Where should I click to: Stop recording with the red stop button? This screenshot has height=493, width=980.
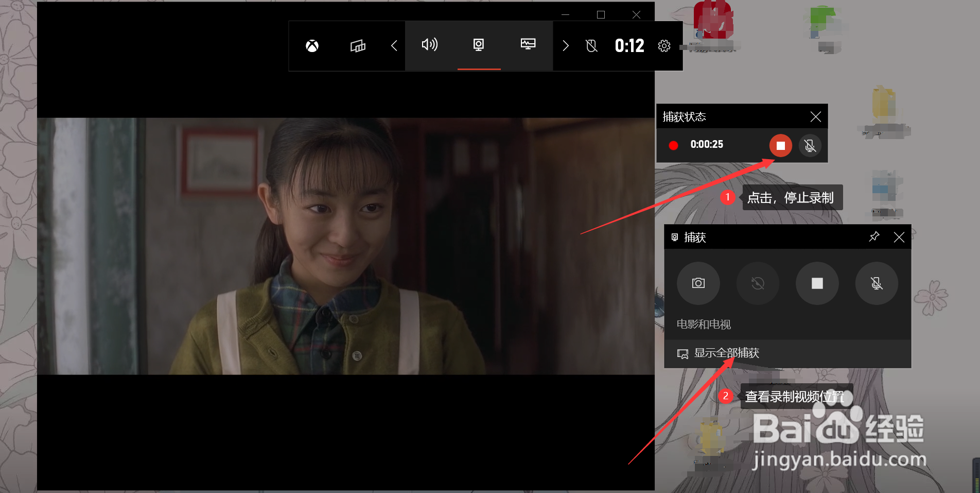coord(781,146)
